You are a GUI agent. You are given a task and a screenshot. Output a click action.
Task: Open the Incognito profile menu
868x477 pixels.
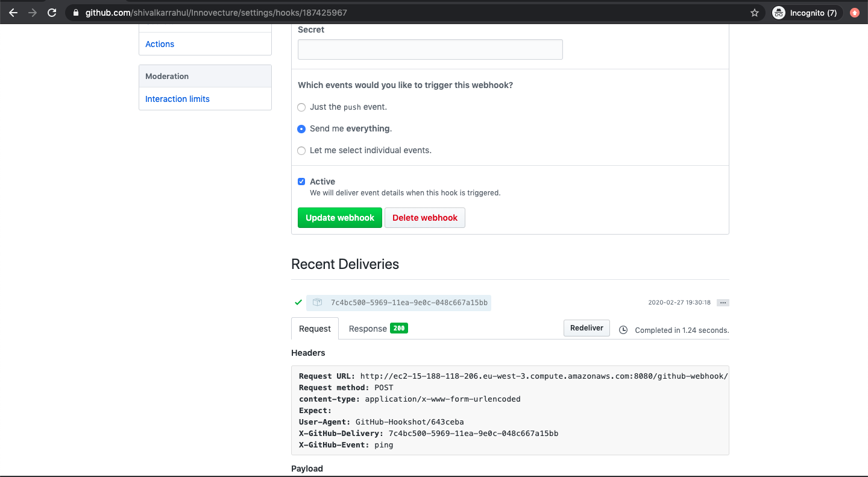pos(806,11)
